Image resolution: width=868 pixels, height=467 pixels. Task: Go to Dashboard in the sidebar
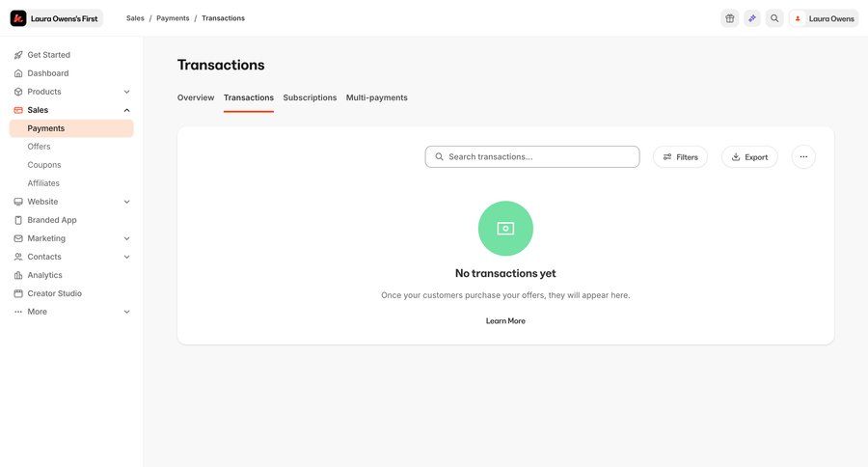(47, 73)
